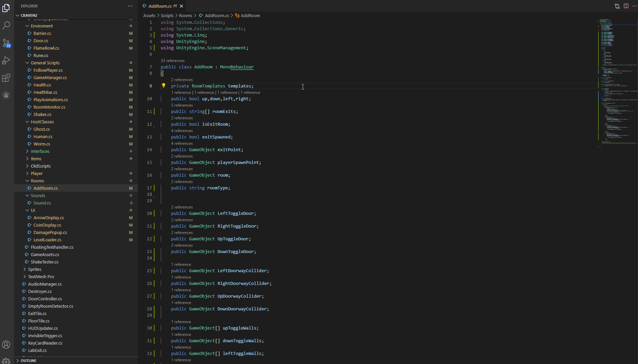Open CoinDisplay.cs file
The width and height of the screenshot is (638, 364).
tap(76, 225)
